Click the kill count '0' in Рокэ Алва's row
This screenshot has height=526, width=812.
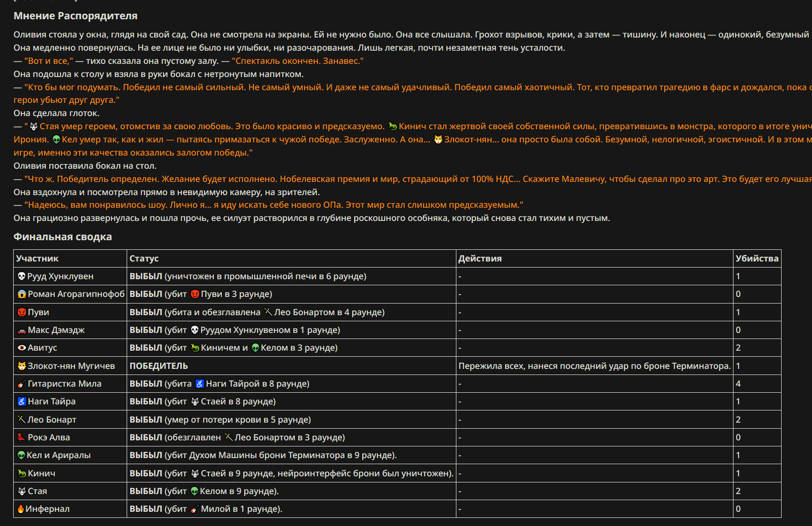[x=738, y=437]
